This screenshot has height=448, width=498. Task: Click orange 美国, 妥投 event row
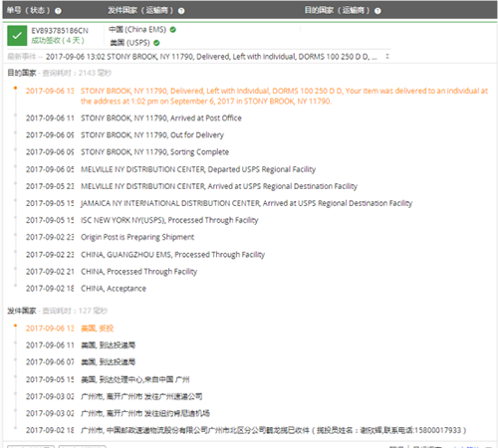pos(70,329)
